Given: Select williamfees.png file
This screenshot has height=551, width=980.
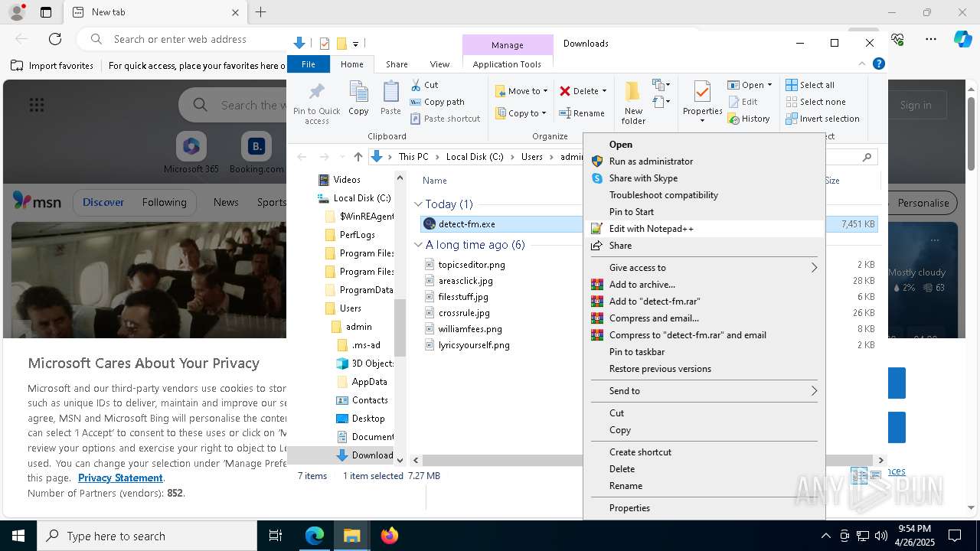Looking at the screenshot, I should click(470, 329).
